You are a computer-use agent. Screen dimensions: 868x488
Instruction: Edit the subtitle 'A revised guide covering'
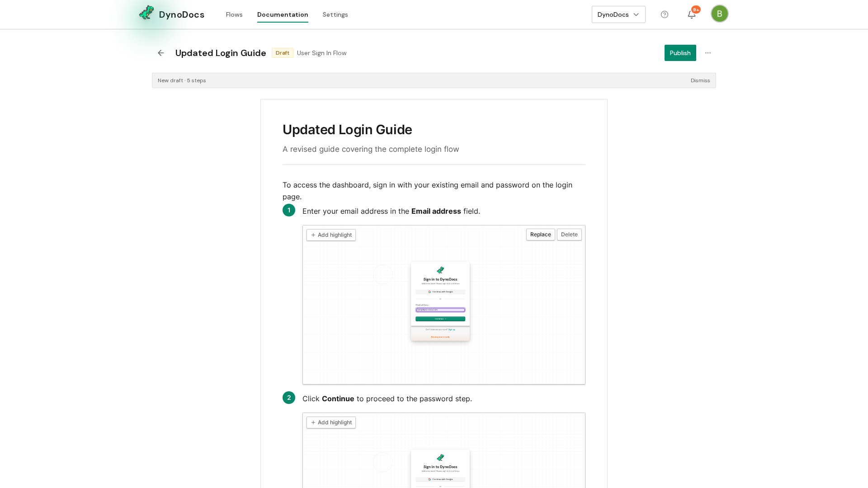pos(371,149)
